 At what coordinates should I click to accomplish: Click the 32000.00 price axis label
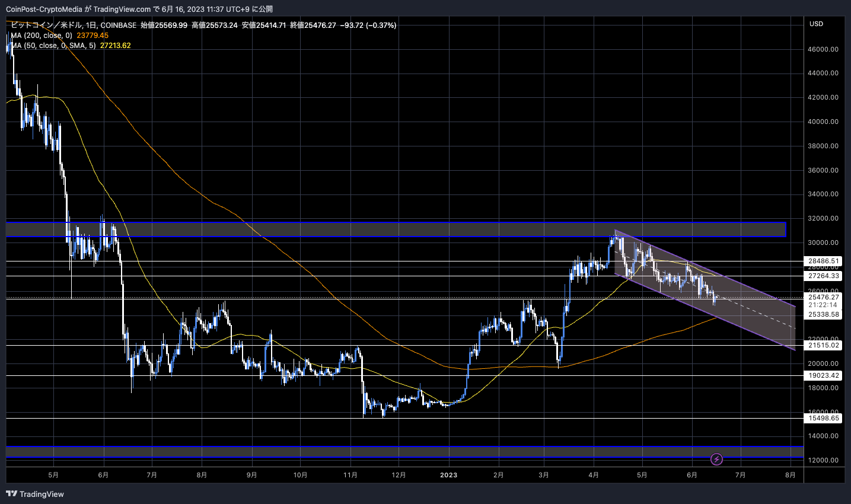tap(823, 218)
